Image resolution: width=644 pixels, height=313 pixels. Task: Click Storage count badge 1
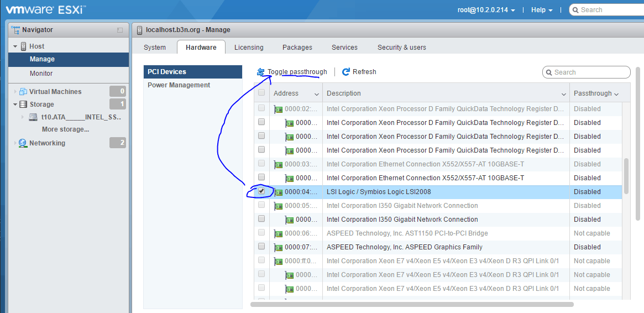117,105
